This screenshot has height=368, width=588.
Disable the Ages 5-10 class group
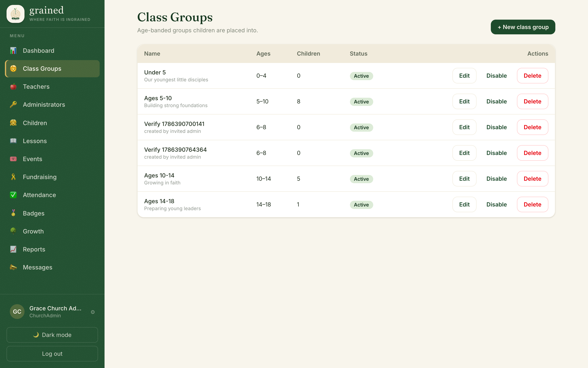point(496,101)
